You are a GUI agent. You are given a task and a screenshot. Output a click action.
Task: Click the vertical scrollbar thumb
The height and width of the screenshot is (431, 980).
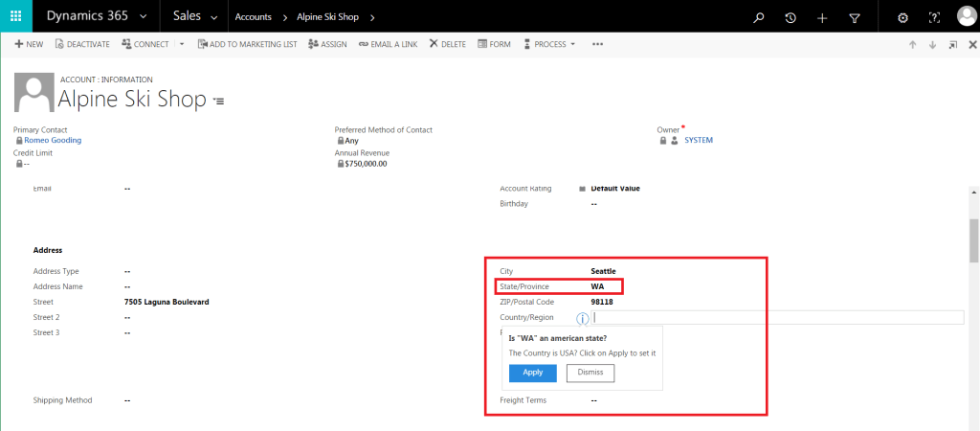[x=974, y=239]
